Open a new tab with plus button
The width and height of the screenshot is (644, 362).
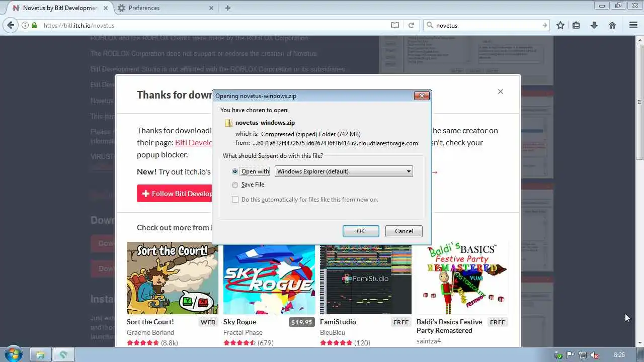[x=228, y=8]
